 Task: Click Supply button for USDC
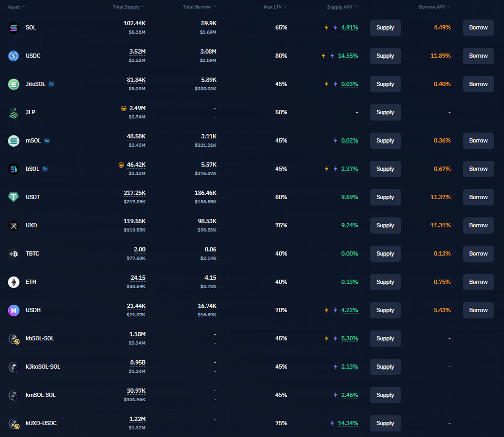click(x=385, y=56)
